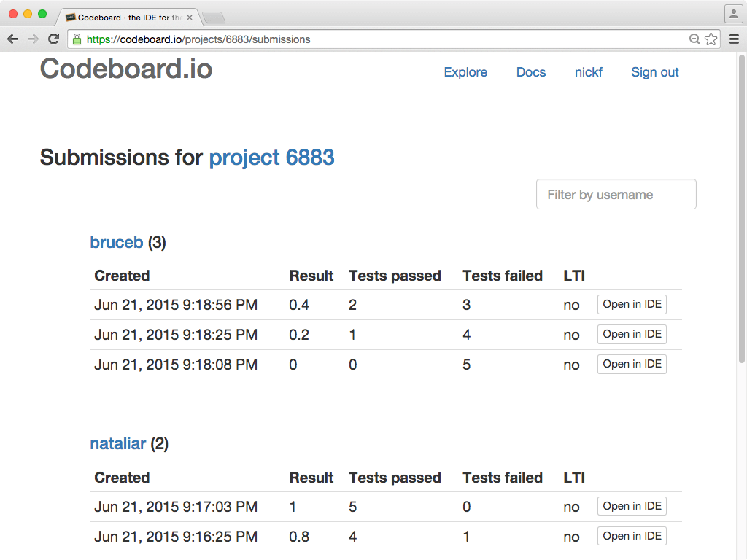Click the browser back arrow
Image resolution: width=747 pixels, height=560 pixels.
[13, 39]
